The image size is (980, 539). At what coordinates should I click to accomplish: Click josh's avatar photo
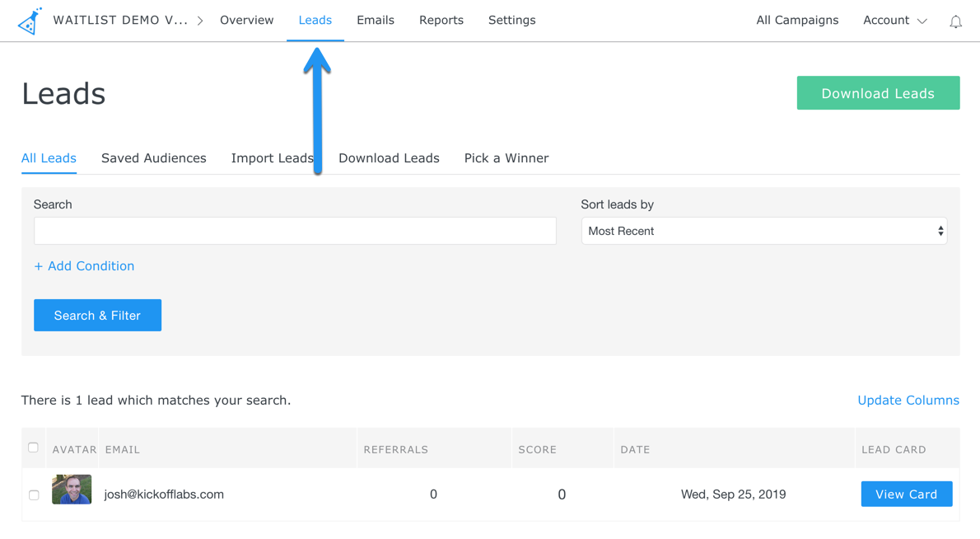(x=72, y=490)
